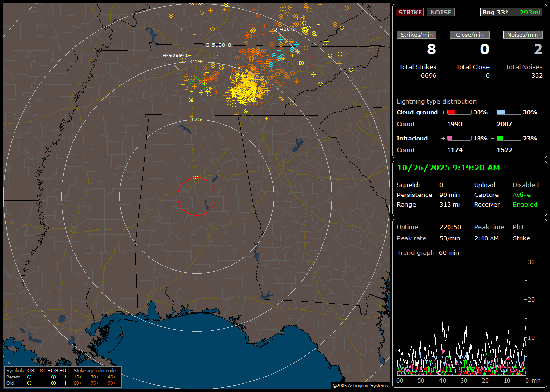Click the recent +CG cyan legend symbol
The height and width of the screenshot is (392, 550).
(x=53, y=377)
